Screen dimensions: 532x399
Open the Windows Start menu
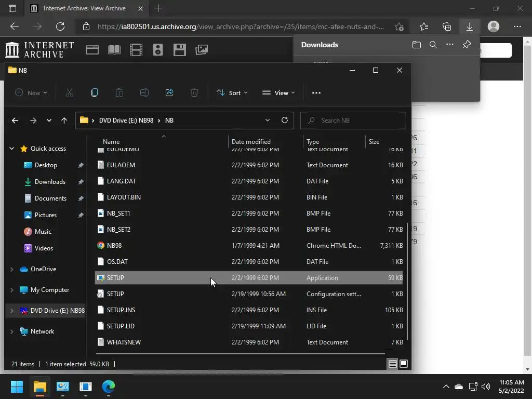coord(17,387)
